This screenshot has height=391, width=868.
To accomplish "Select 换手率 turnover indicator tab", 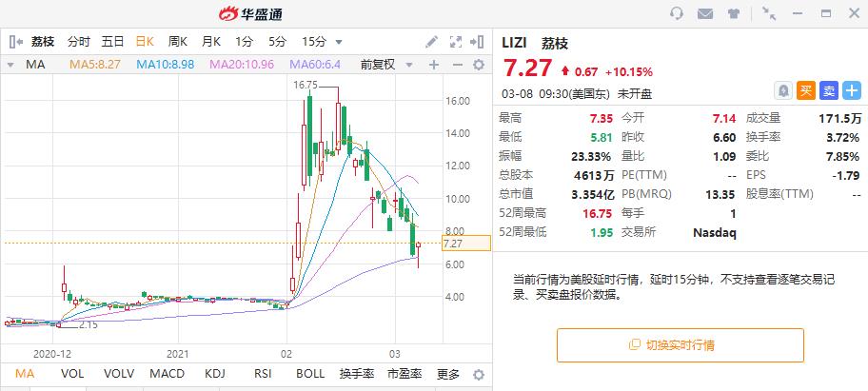I will [357, 374].
